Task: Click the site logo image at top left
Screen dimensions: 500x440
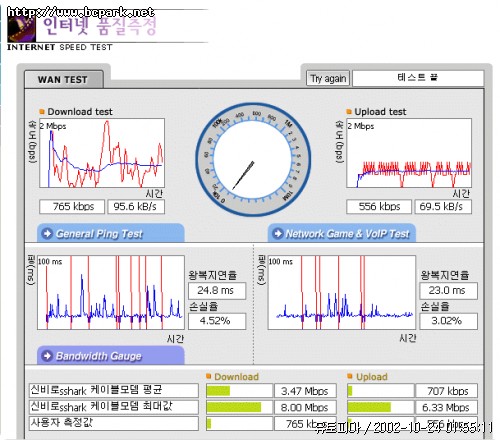Action: pos(21,28)
